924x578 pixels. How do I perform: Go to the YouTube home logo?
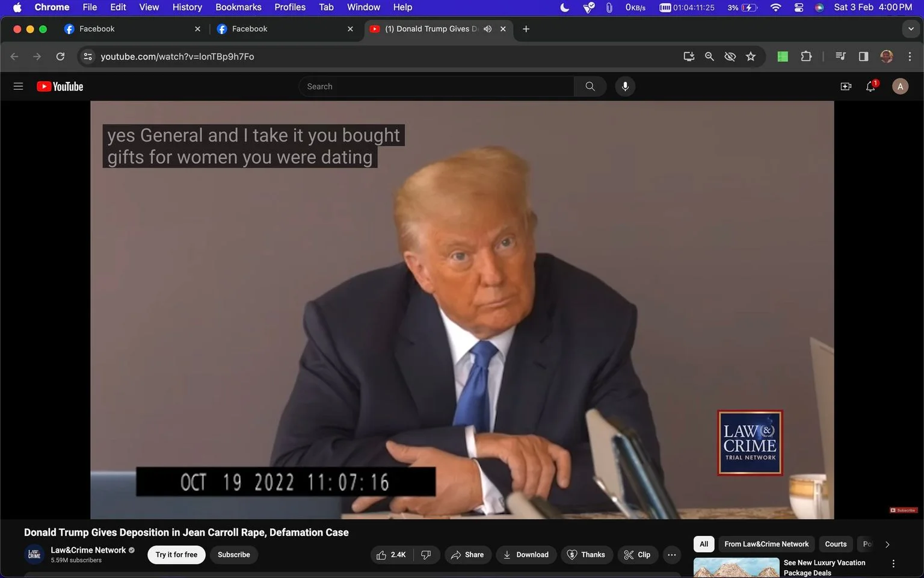(x=60, y=86)
